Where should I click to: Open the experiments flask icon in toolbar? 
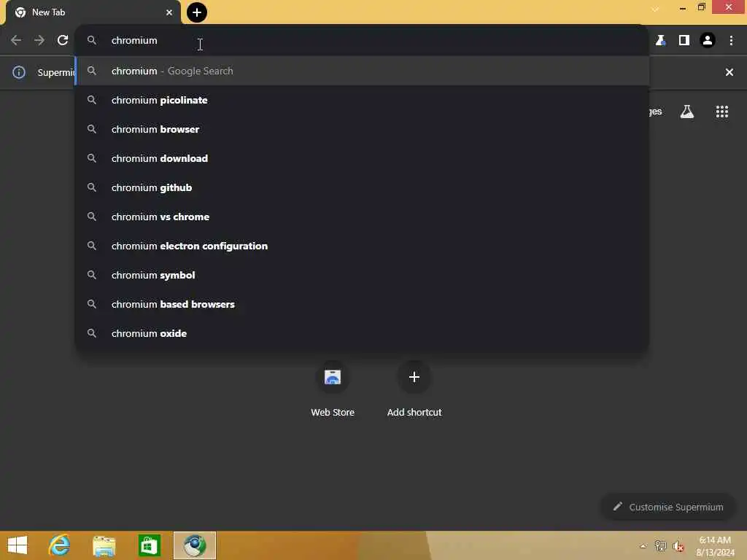[x=660, y=41]
